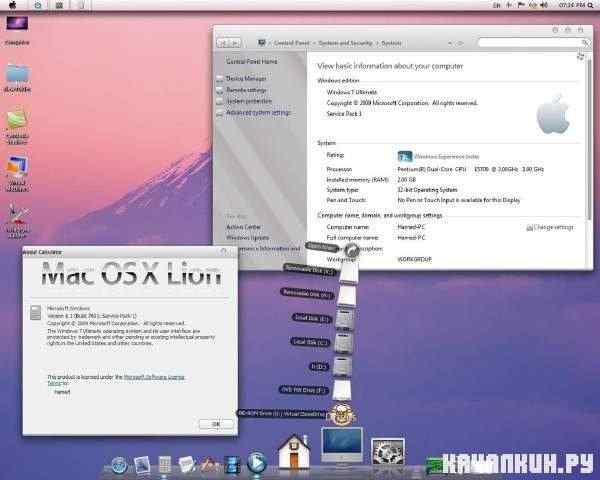
Task: Open the iMac computer icon in dock
Action: click(x=342, y=446)
